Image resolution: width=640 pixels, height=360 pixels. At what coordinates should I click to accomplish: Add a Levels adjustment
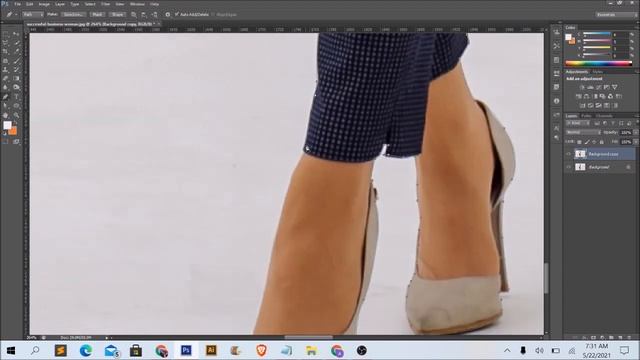[590, 87]
